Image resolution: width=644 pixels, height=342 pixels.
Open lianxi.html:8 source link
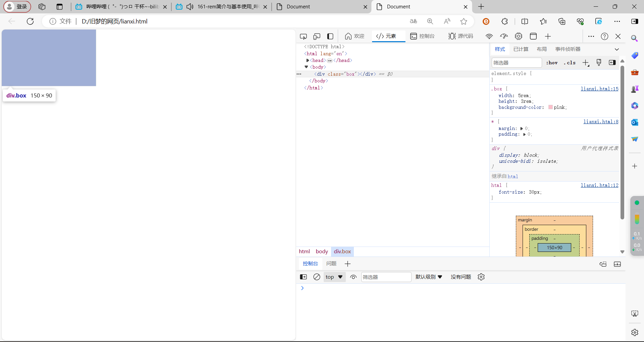(601, 122)
